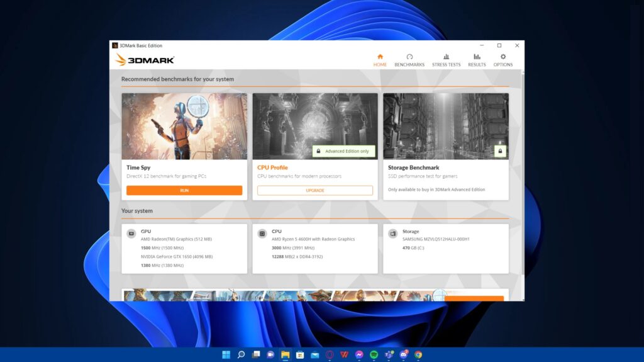The image size is (644, 362).
Task: Click the CPU Profile title link
Action: pos(272,167)
